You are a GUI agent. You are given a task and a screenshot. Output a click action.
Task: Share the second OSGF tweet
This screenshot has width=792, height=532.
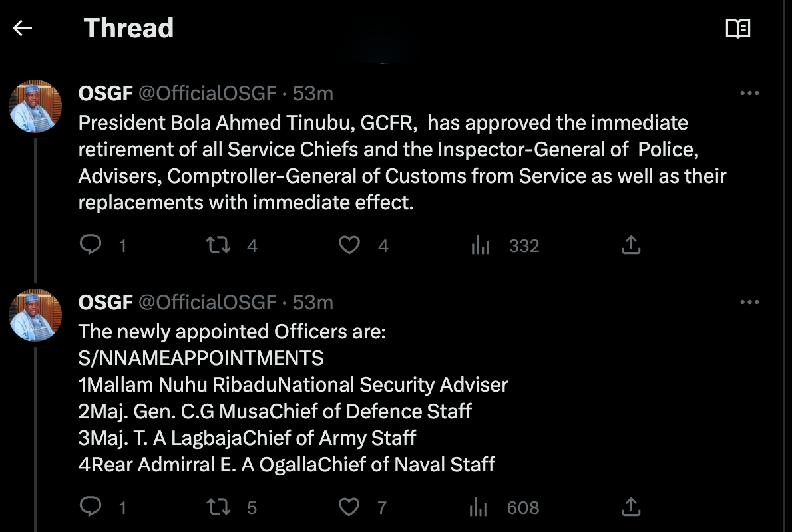tap(630, 507)
